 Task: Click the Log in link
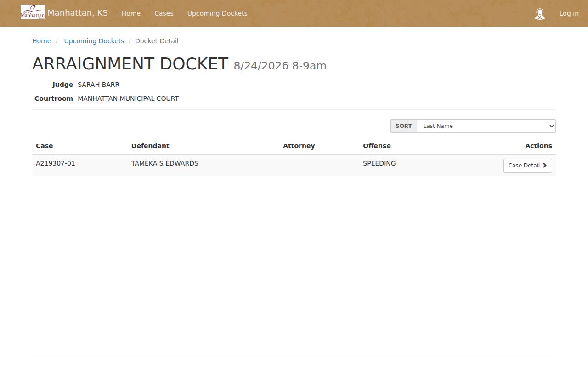point(569,13)
